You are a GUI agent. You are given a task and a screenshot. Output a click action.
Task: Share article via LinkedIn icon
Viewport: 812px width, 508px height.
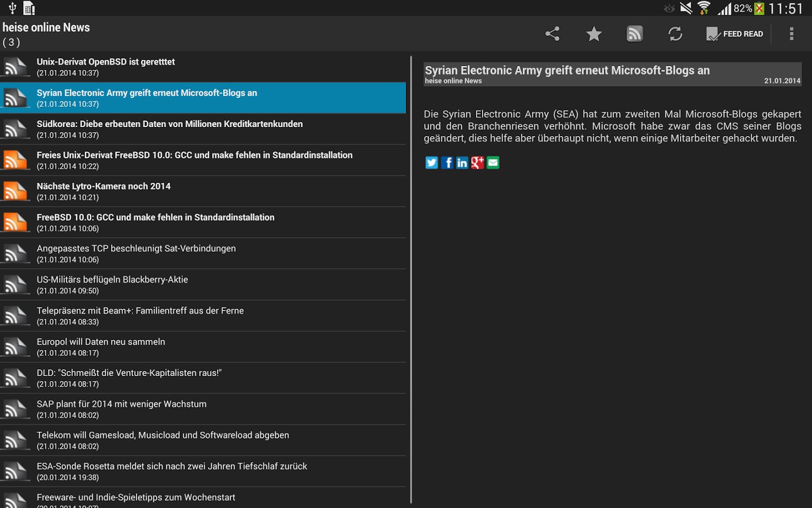[462, 163]
